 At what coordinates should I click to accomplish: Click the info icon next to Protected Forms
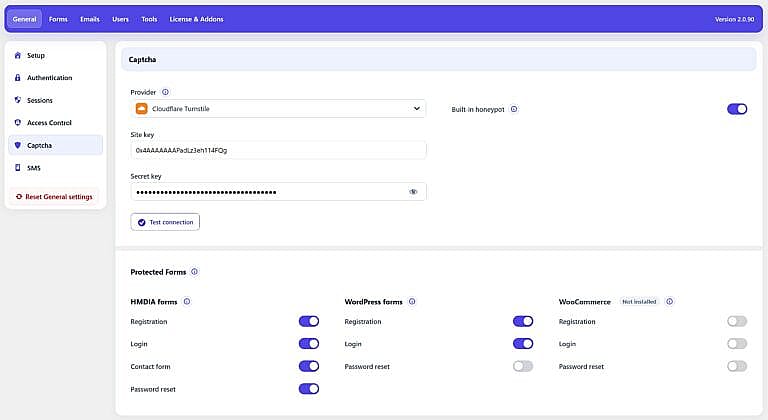(194, 272)
